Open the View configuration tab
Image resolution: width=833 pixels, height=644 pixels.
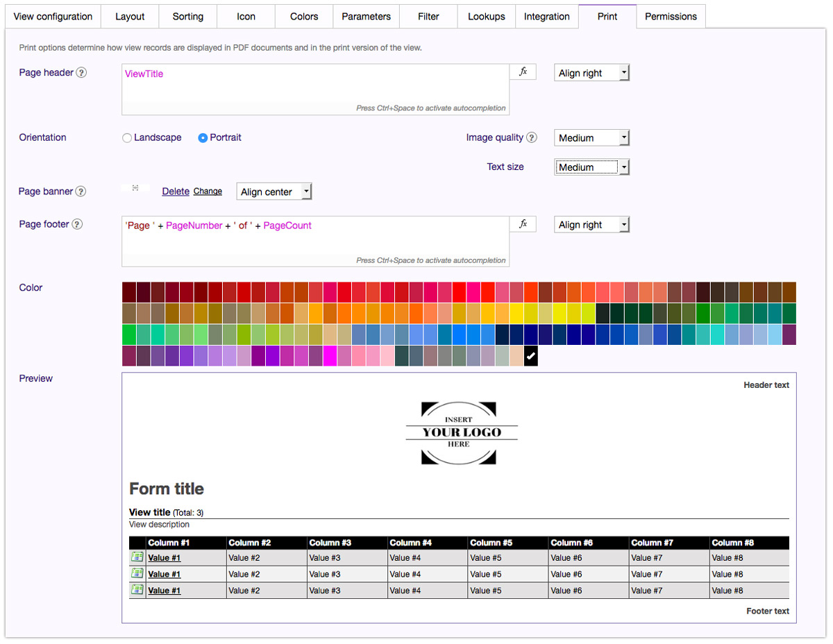[x=53, y=17]
